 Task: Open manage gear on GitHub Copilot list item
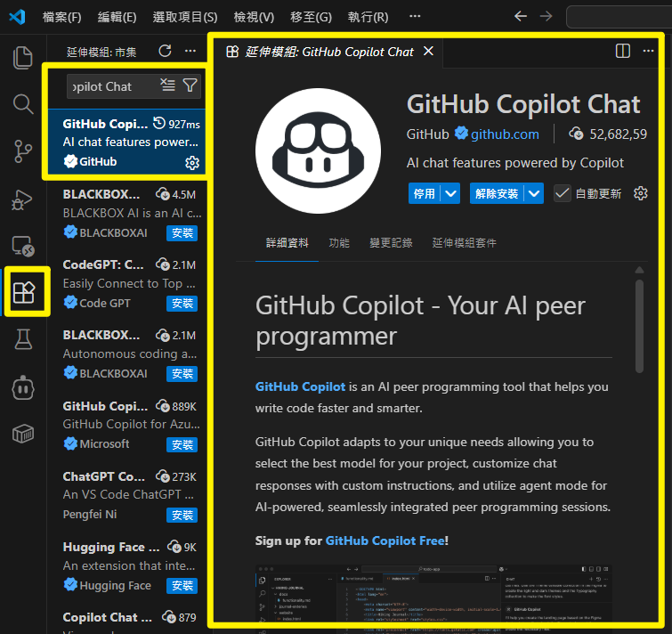(191, 163)
